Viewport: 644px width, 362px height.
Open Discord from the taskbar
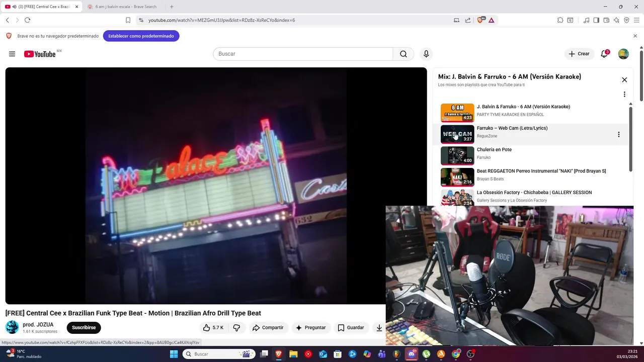tap(412, 354)
